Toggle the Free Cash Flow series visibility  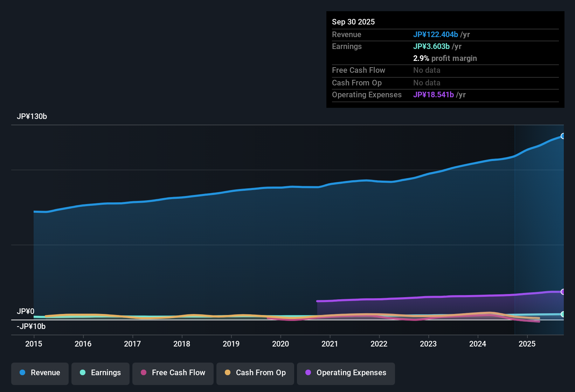(x=173, y=373)
